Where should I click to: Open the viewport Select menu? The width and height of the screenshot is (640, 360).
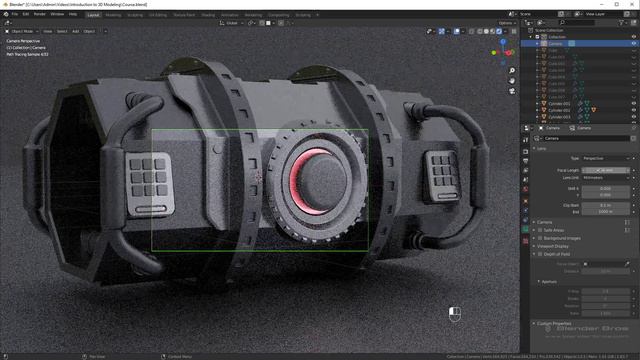click(62, 31)
